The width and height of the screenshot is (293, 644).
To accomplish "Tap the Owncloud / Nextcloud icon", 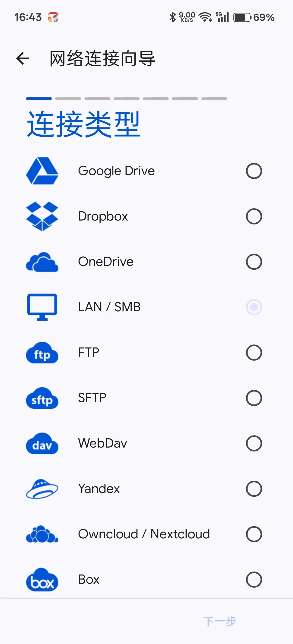I will (42, 534).
